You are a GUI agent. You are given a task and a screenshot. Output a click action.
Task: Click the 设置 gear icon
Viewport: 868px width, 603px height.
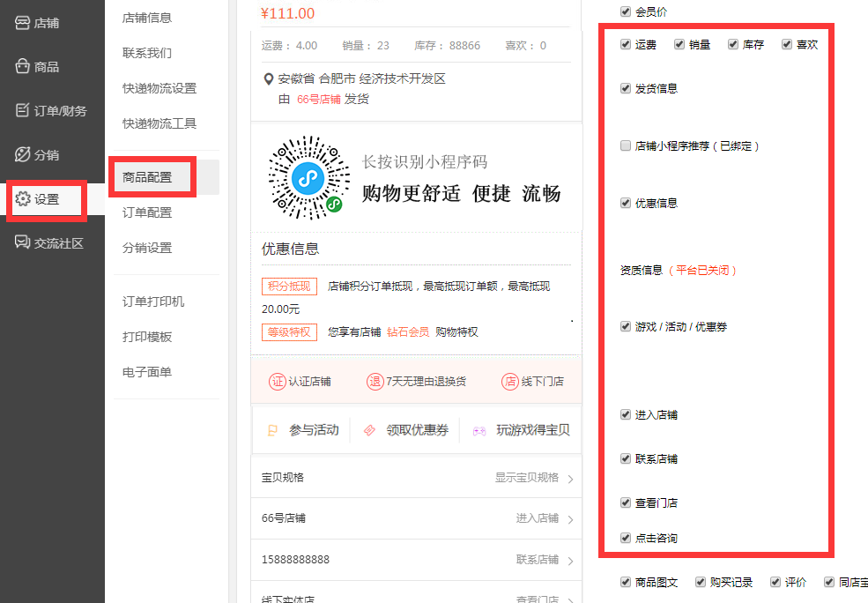[x=23, y=199]
